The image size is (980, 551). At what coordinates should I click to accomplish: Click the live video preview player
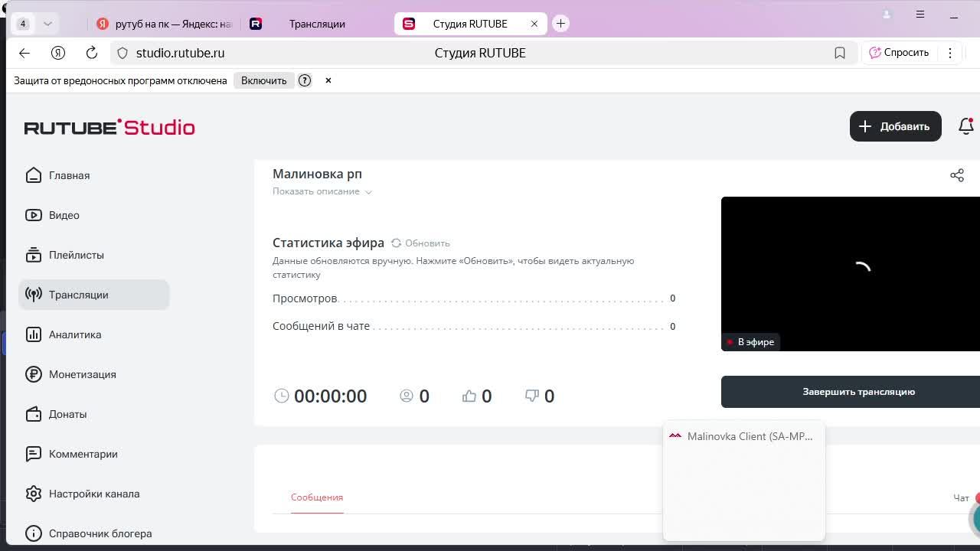coord(851,274)
